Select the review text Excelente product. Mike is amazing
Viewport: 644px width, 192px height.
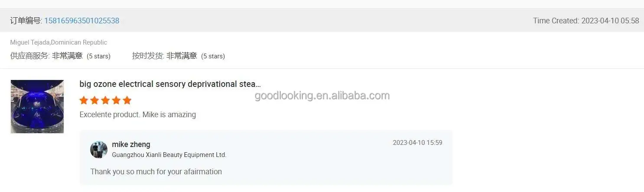[138, 115]
